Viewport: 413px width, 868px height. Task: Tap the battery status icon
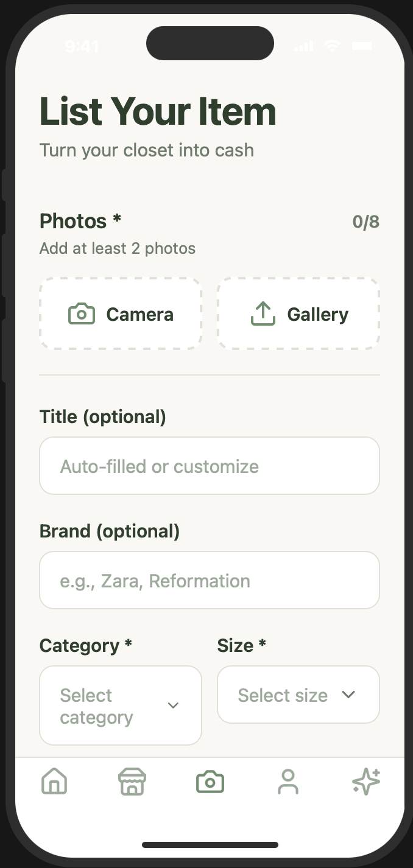pyautogui.click(x=362, y=46)
